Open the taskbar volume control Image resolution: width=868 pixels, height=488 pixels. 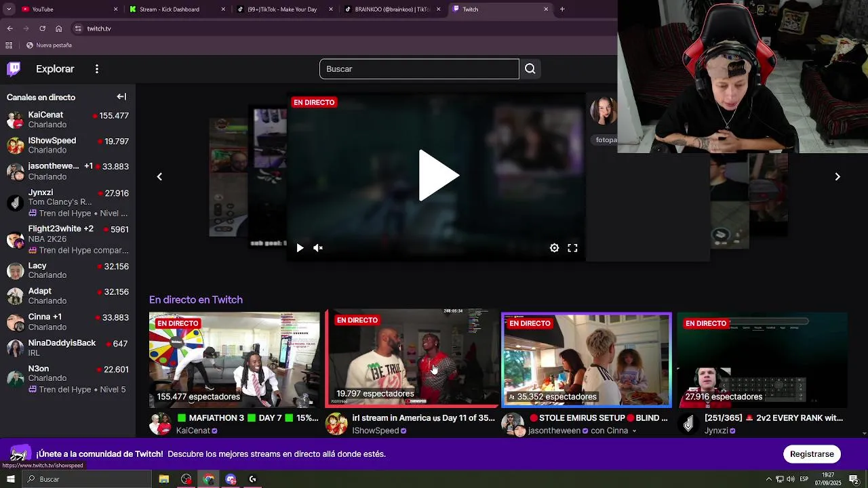tap(791, 479)
